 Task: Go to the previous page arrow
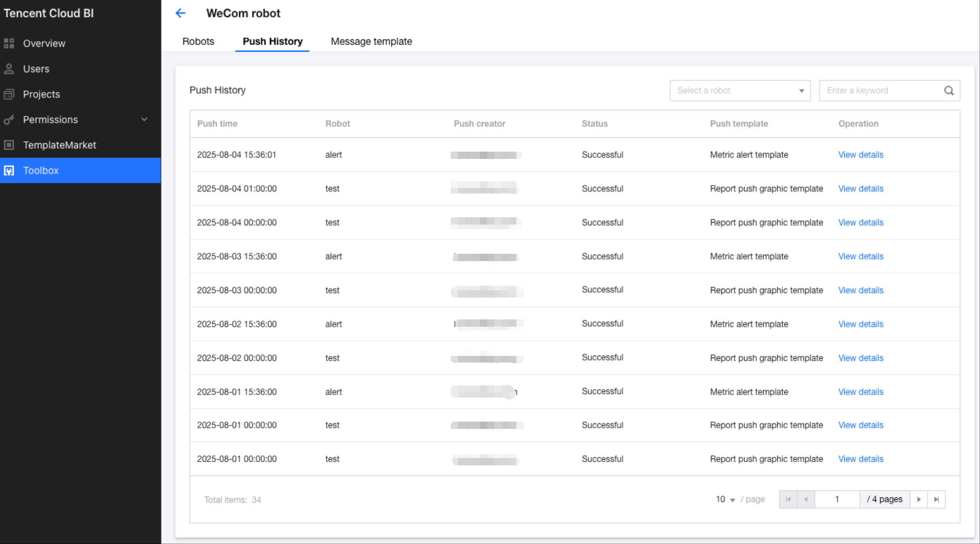point(806,499)
